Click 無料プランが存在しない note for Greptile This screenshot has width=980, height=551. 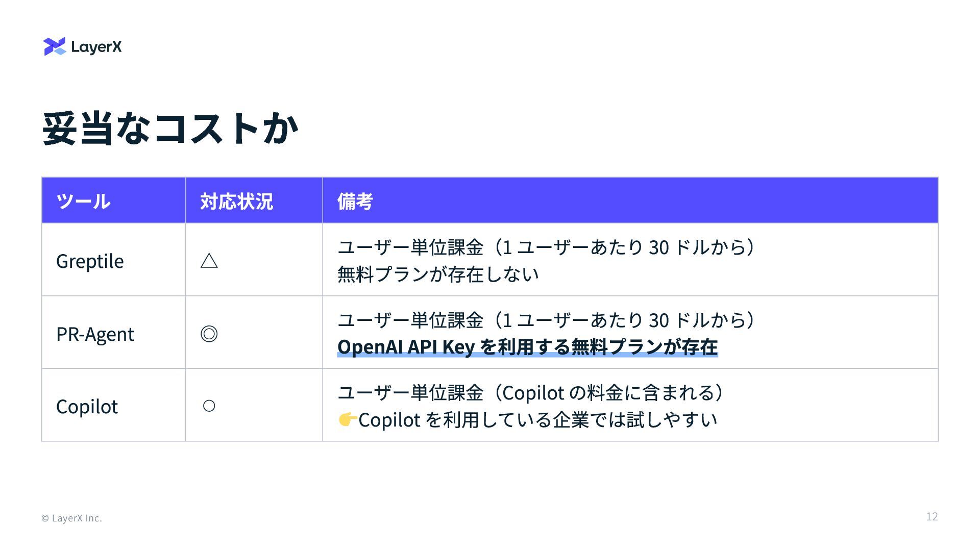click(x=438, y=274)
